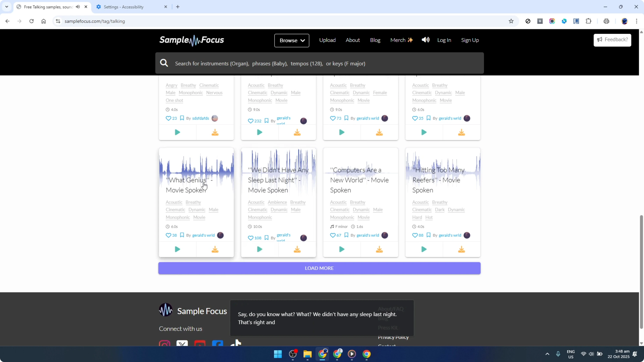Open File Explorer from the taskbar

click(x=307, y=354)
